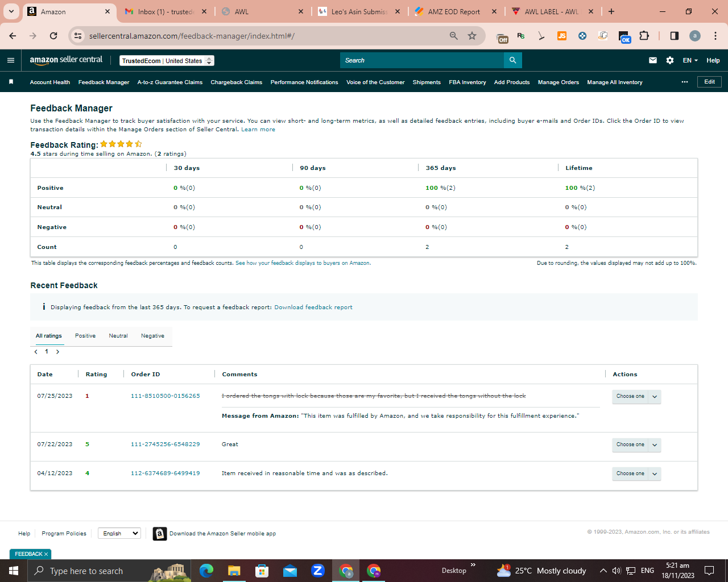Open the Windows notification center
728x582 pixels.
pyautogui.click(x=709, y=571)
